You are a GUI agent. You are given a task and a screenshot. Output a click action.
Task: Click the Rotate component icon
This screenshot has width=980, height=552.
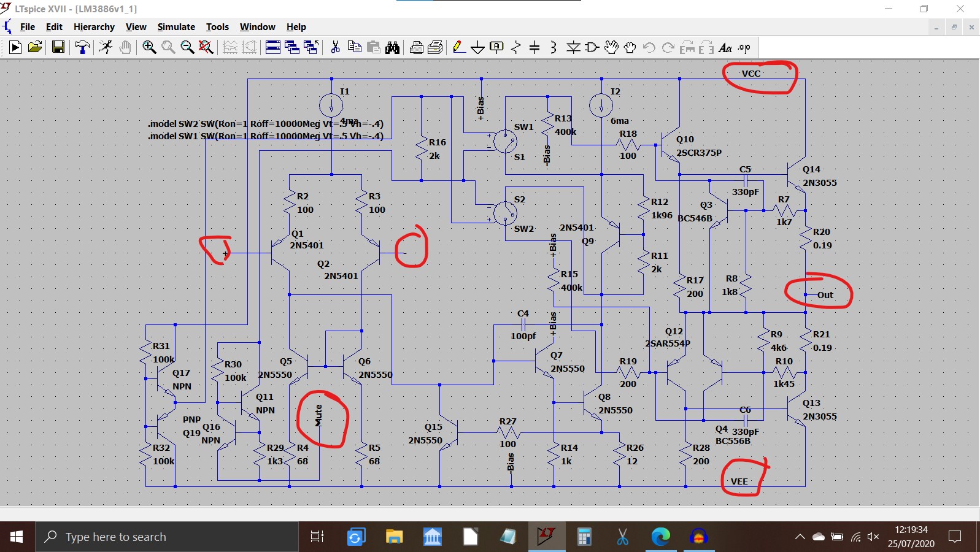687,47
